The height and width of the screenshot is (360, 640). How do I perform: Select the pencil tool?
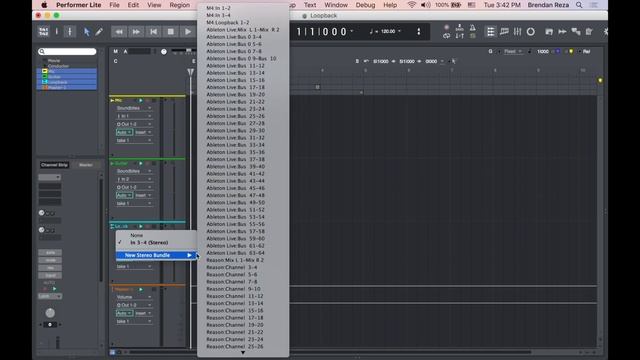[x=99, y=32]
